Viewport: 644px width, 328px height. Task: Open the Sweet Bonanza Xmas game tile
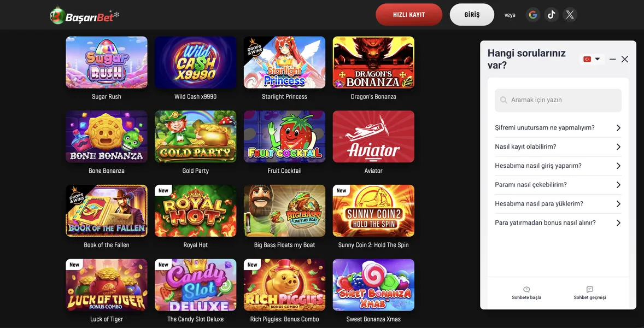[x=373, y=285]
